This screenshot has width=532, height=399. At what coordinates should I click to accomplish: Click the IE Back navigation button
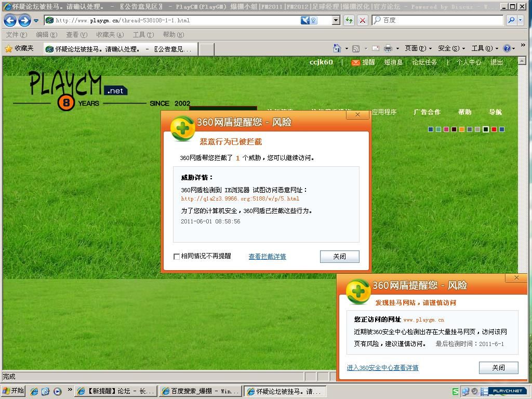[10, 20]
